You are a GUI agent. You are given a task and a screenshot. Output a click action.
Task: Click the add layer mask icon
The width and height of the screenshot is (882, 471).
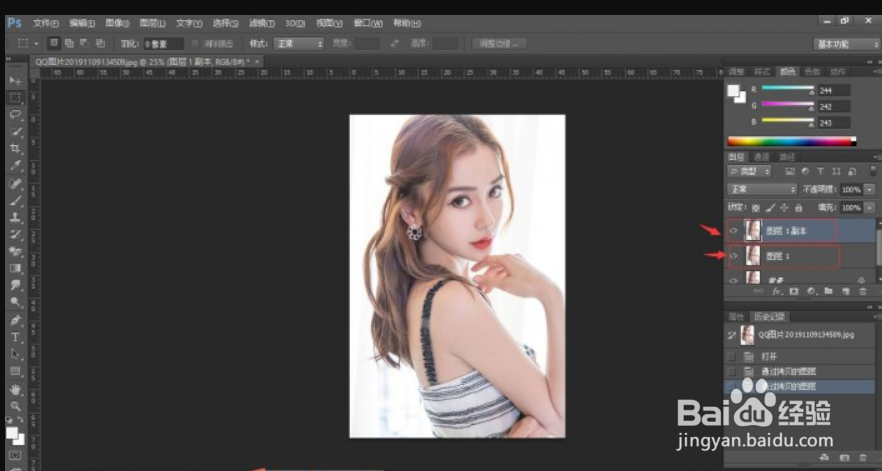794,291
